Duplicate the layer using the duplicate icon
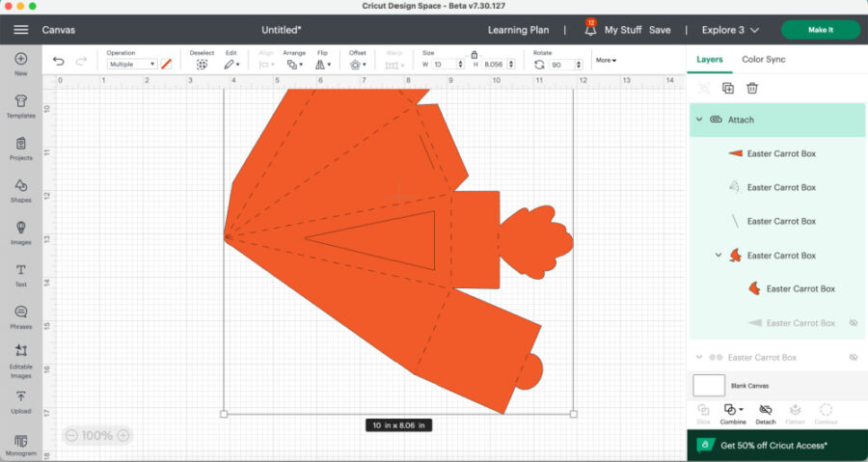This screenshot has height=462, width=868. (x=728, y=88)
